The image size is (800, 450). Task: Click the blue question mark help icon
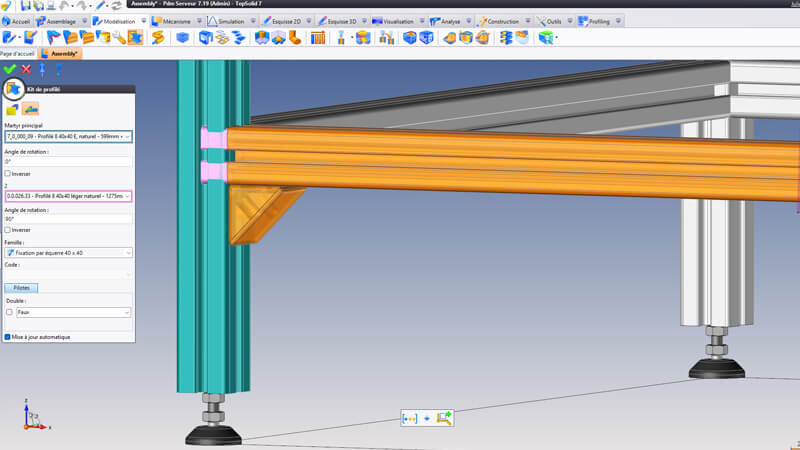click(x=58, y=69)
